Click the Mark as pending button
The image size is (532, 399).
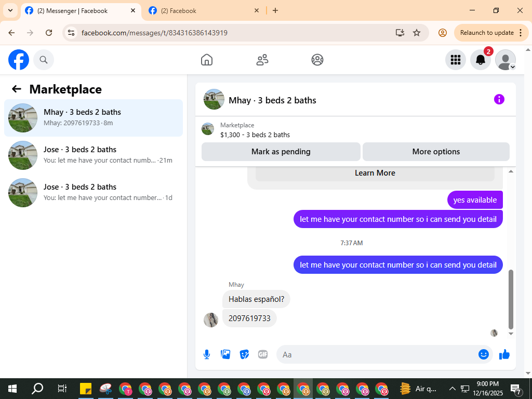click(x=281, y=152)
